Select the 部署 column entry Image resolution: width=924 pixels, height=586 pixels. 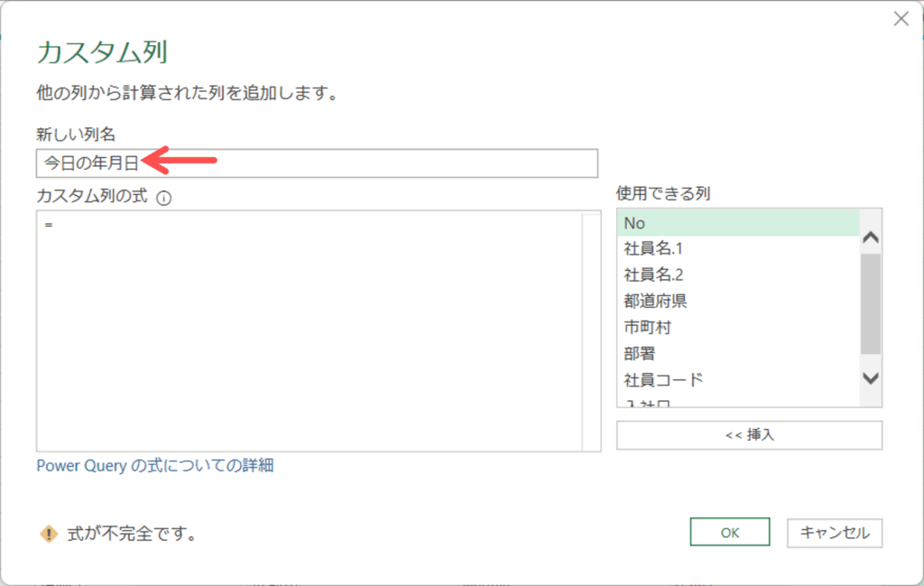(737, 353)
